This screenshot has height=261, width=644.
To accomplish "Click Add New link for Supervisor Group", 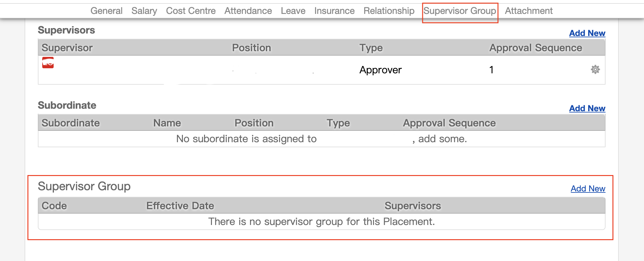I will click(x=588, y=189).
